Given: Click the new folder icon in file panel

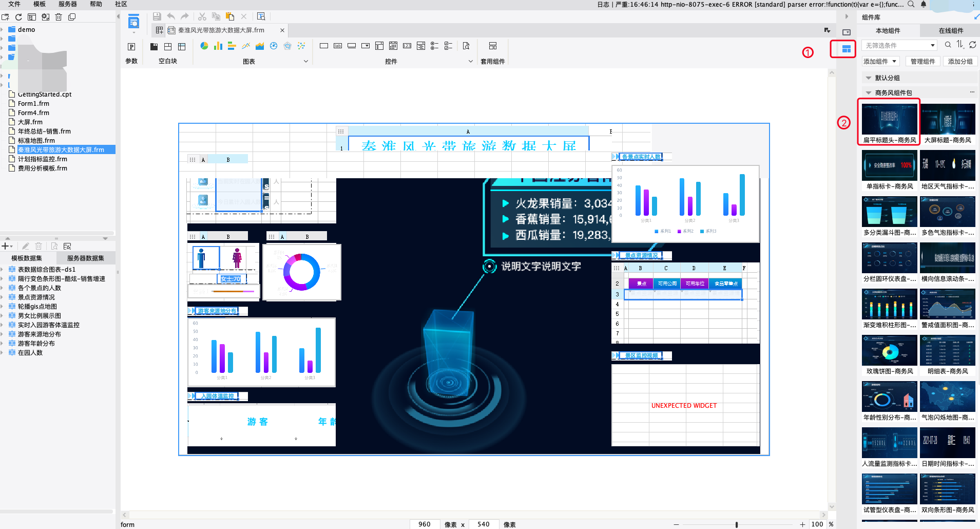Looking at the screenshot, I should pos(5,17).
